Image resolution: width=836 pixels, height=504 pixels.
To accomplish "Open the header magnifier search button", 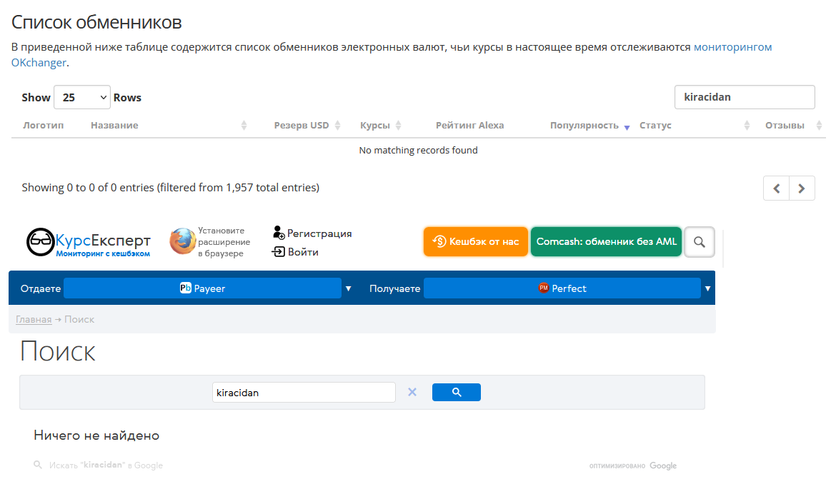I will (700, 242).
